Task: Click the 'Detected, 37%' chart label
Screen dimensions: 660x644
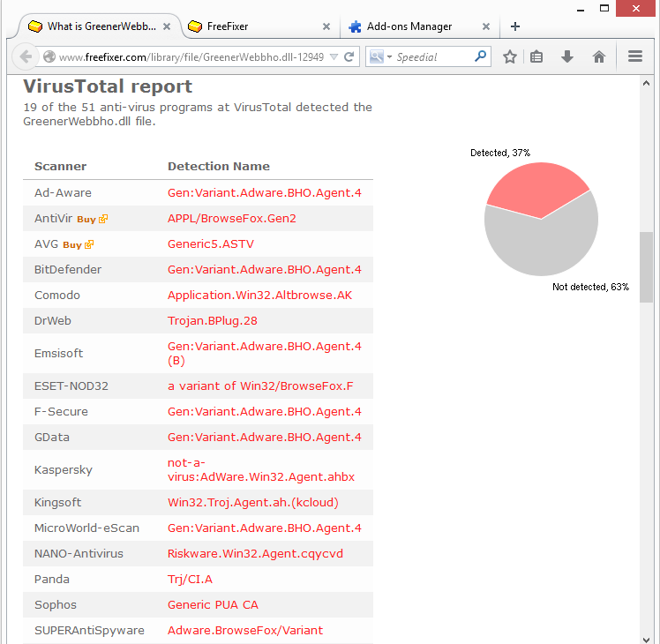Action: [x=500, y=153]
